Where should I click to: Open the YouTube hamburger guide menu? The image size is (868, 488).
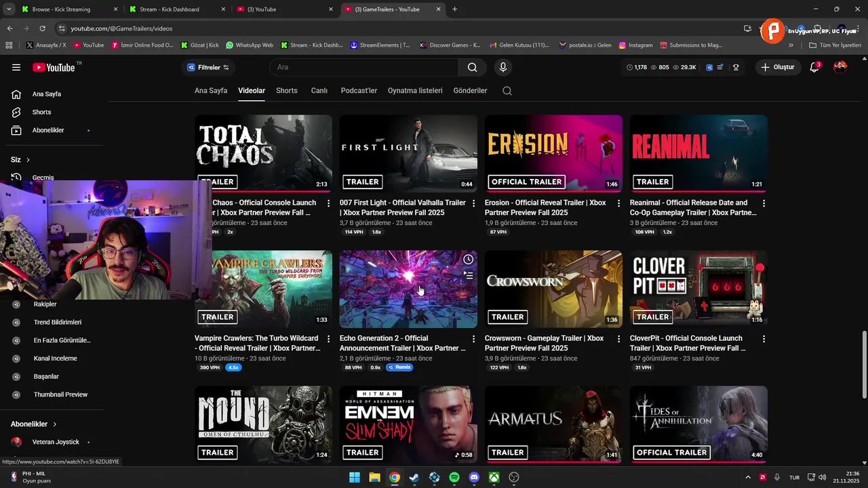coord(16,67)
